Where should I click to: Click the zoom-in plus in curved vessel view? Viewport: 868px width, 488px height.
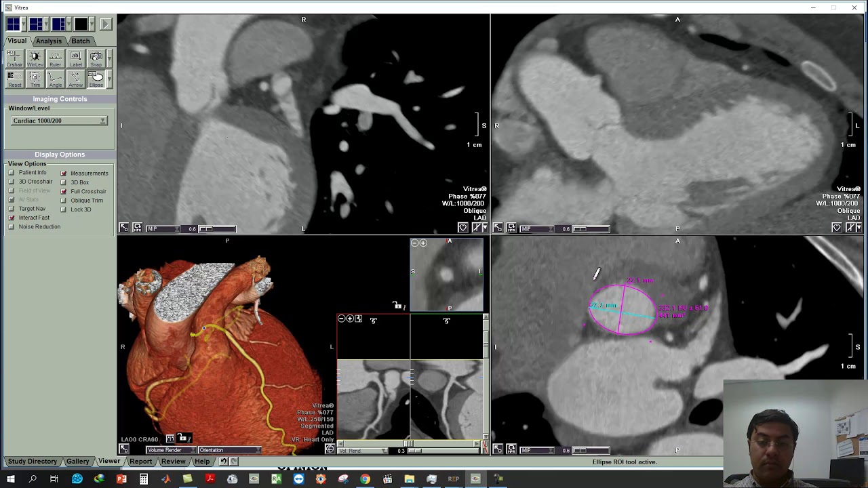click(350, 319)
